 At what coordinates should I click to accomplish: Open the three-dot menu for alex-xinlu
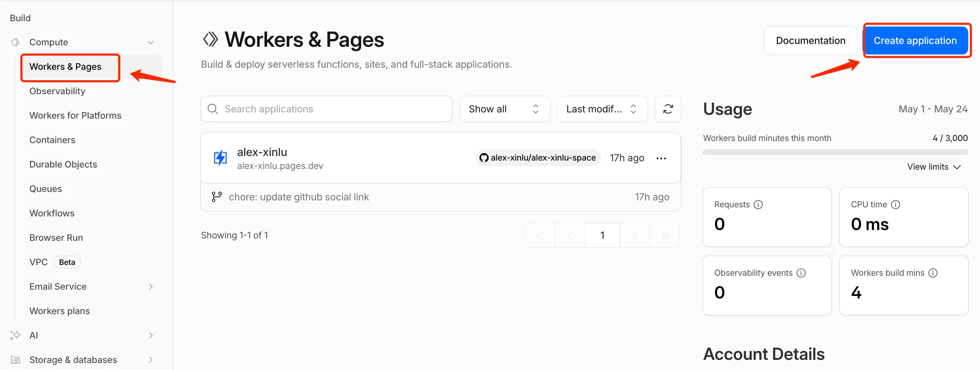(661, 158)
